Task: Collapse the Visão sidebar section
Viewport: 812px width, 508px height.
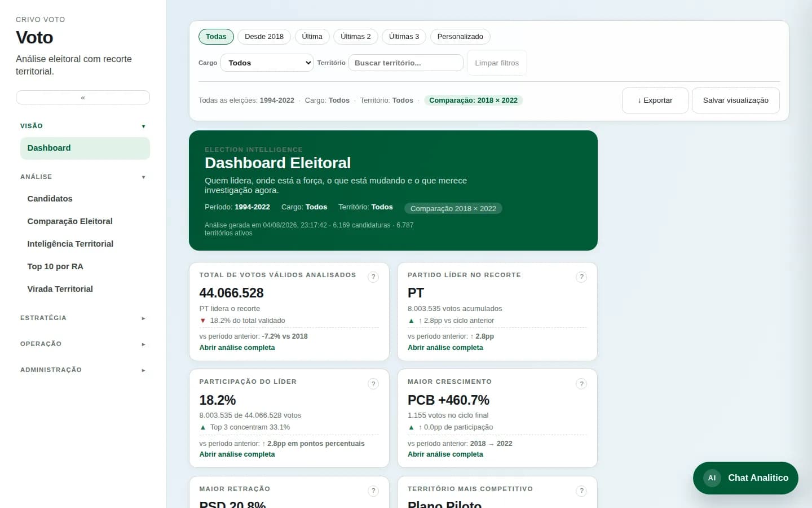Action: [83, 126]
